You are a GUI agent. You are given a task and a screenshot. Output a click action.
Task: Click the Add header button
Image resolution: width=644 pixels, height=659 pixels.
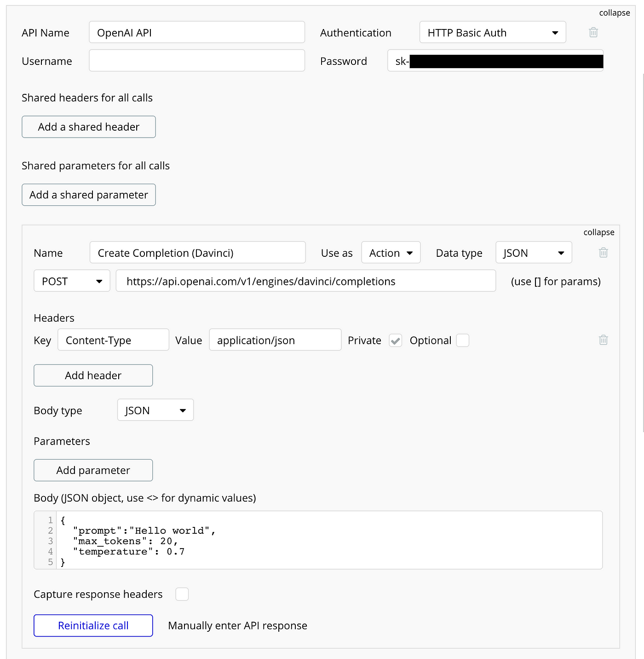[x=93, y=376]
